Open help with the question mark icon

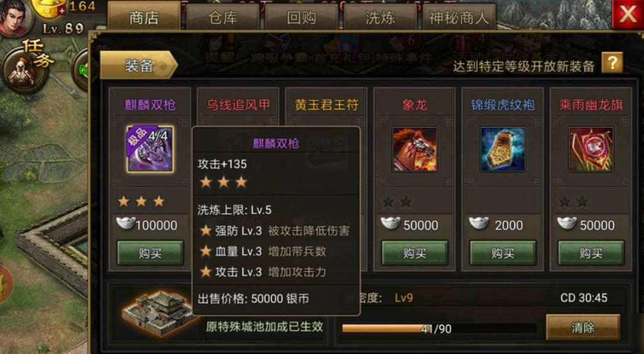[x=612, y=63]
